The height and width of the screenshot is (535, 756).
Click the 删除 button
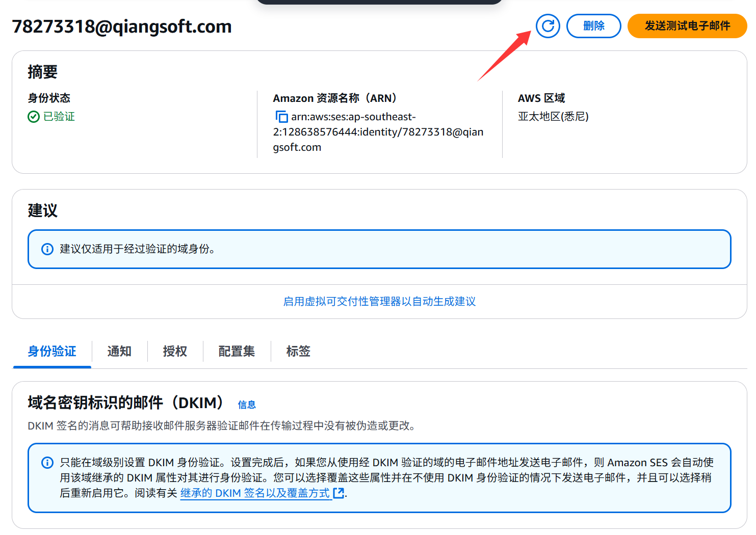coord(594,26)
